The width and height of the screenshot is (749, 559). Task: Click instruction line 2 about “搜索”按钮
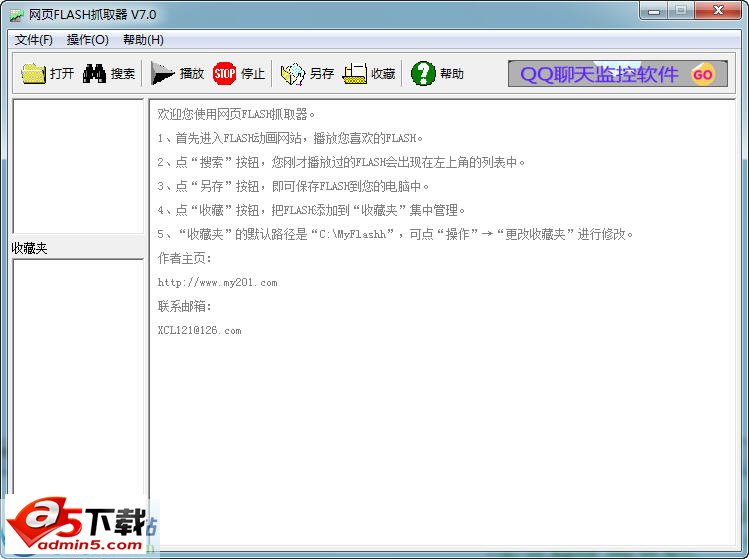(341, 162)
